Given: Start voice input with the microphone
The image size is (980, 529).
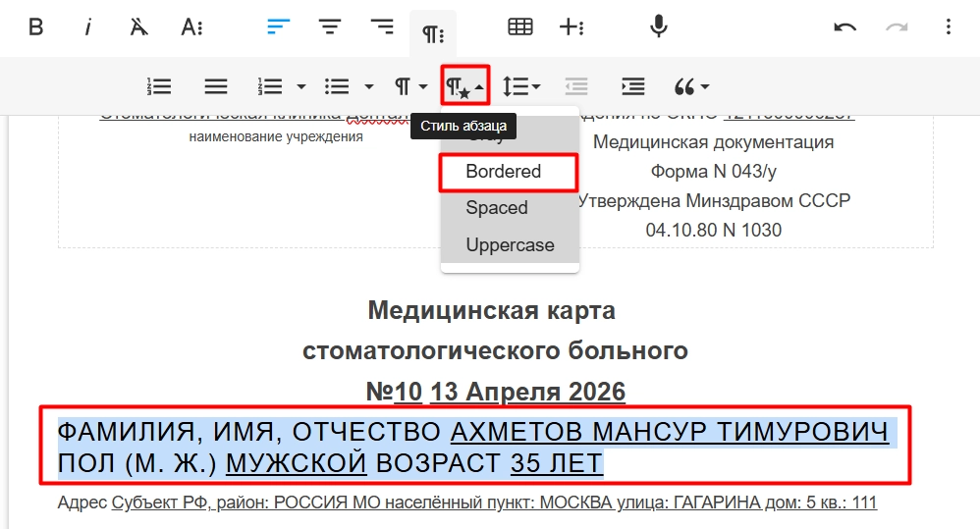Looking at the screenshot, I should [x=659, y=27].
